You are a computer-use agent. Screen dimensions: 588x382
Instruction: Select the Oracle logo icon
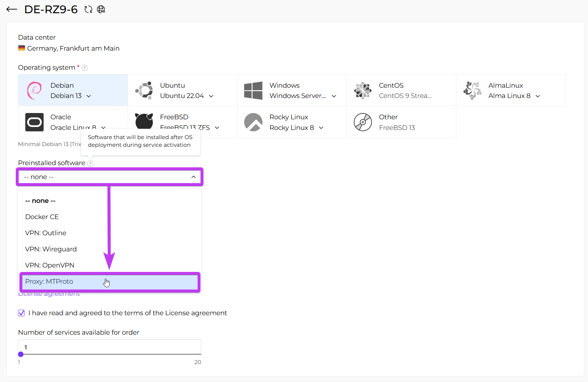coord(34,122)
